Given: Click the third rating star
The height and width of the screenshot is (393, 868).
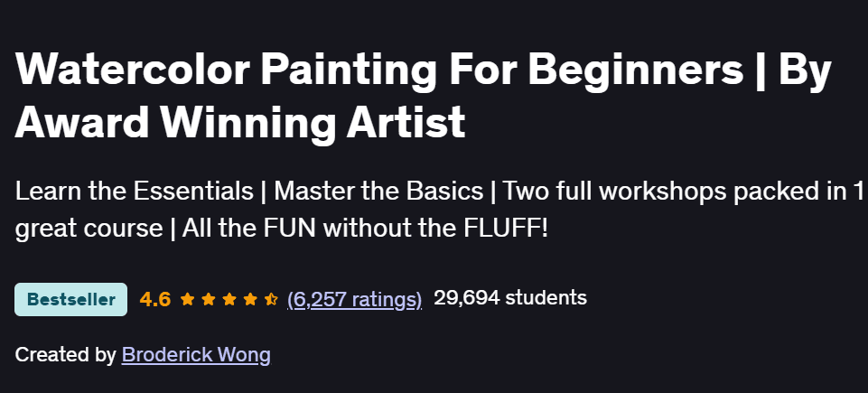Looking at the screenshot, I should coord(229,299).
